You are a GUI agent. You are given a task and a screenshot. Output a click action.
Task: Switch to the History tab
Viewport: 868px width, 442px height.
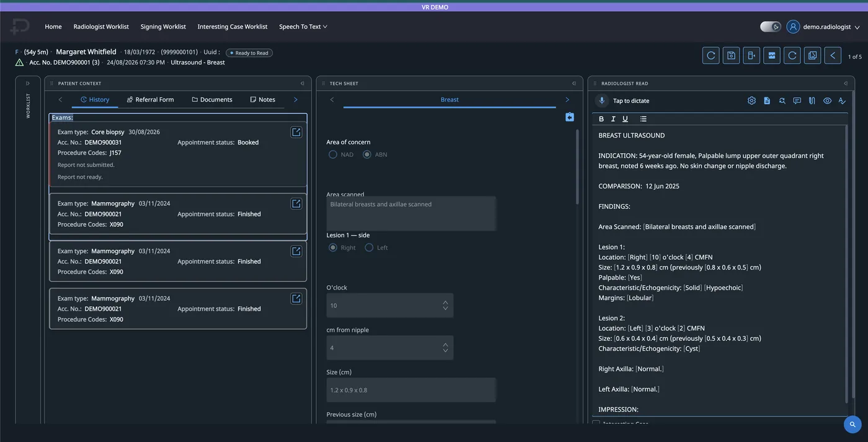coord(95,100)
